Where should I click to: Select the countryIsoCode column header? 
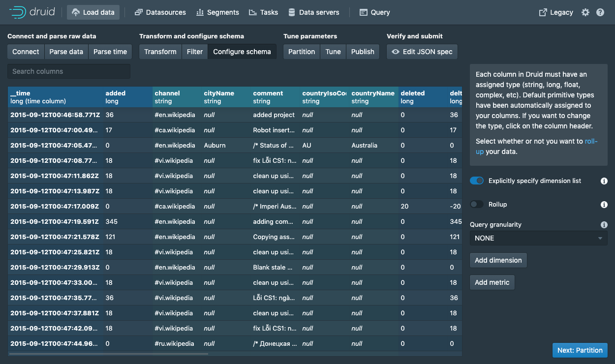[325, 97]
